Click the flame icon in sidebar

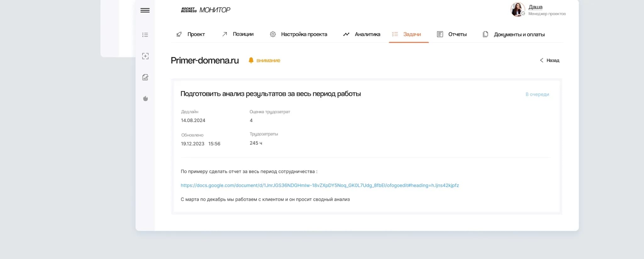click(145, 99)
